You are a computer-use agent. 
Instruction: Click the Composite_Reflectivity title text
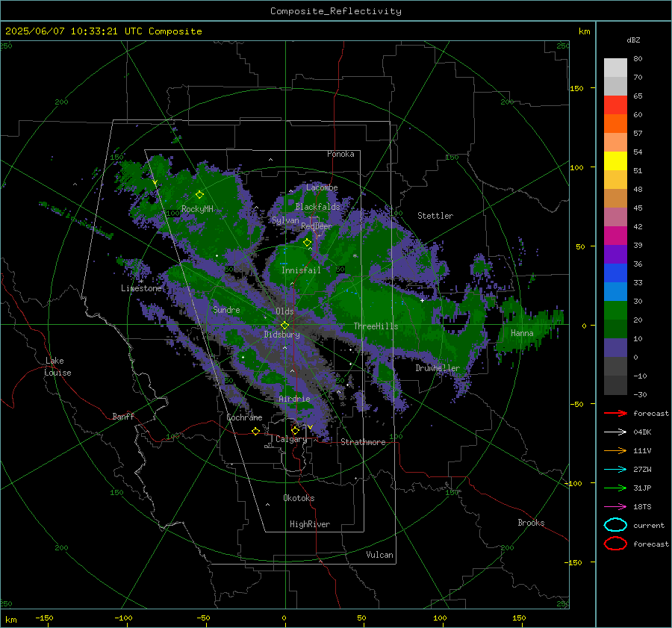[335, 11]
